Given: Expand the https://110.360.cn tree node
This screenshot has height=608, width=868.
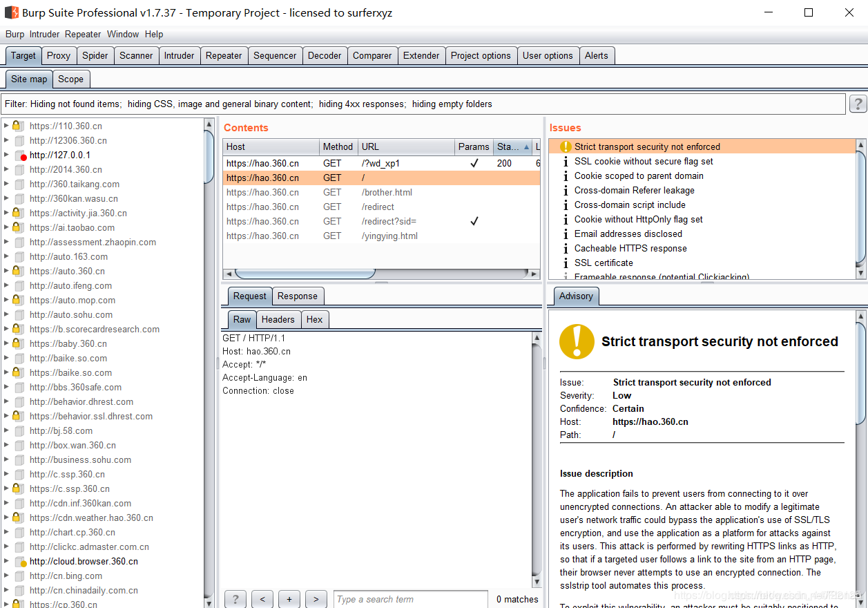Looking at the screenshot, I should [x=7, y=126].
